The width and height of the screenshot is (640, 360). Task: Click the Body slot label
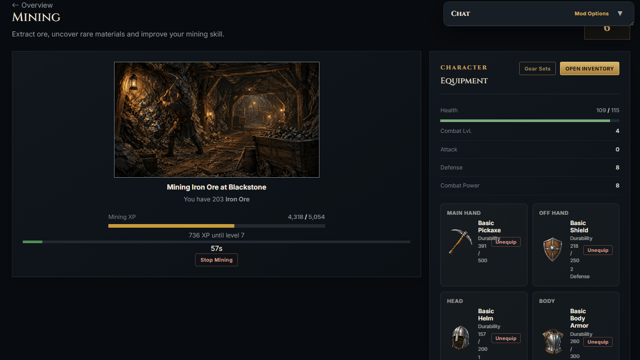click(x=547, y=301)
